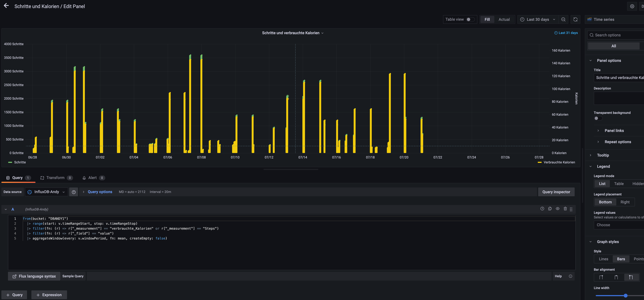The width and height of the screenshot is (644, 300).
Task: Open data source help icon next to InfluxDB-Andy
Action: pos(73,192)
